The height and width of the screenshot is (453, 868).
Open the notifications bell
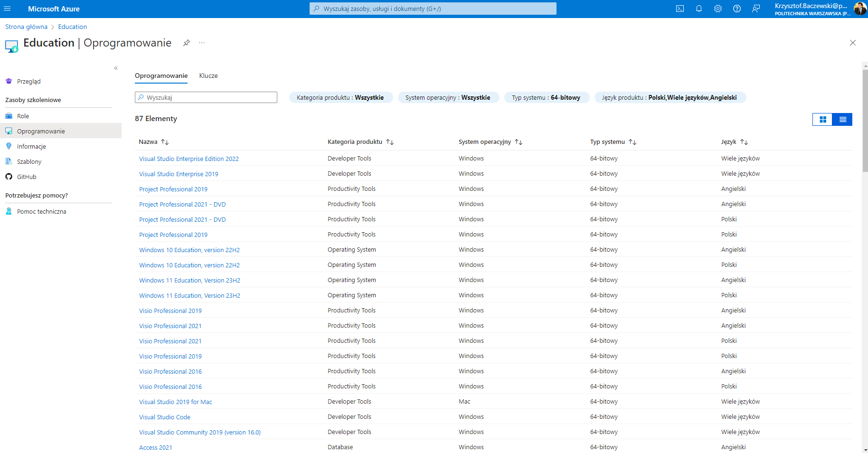(699, 9)
